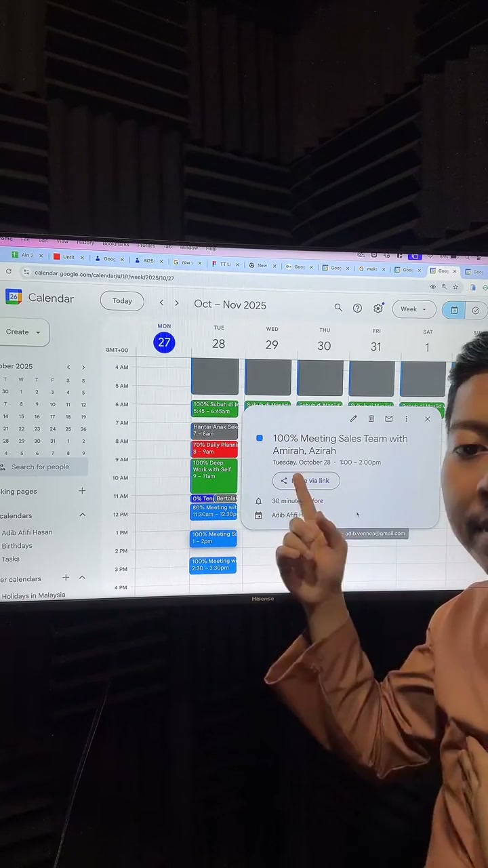Select 22 in the mini calendar

21,429
